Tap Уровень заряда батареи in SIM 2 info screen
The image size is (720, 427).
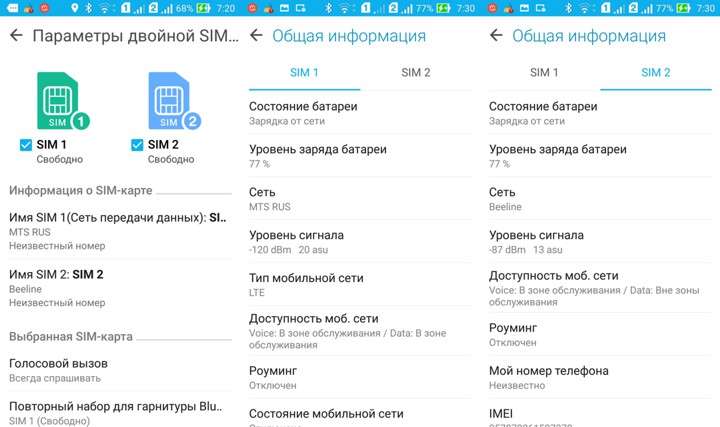(x=600, y=156)
